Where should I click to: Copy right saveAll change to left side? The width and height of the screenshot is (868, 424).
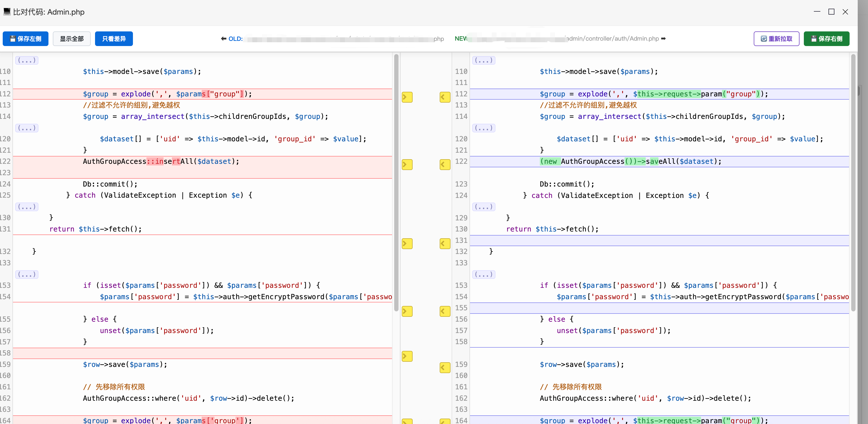[445, 164]
